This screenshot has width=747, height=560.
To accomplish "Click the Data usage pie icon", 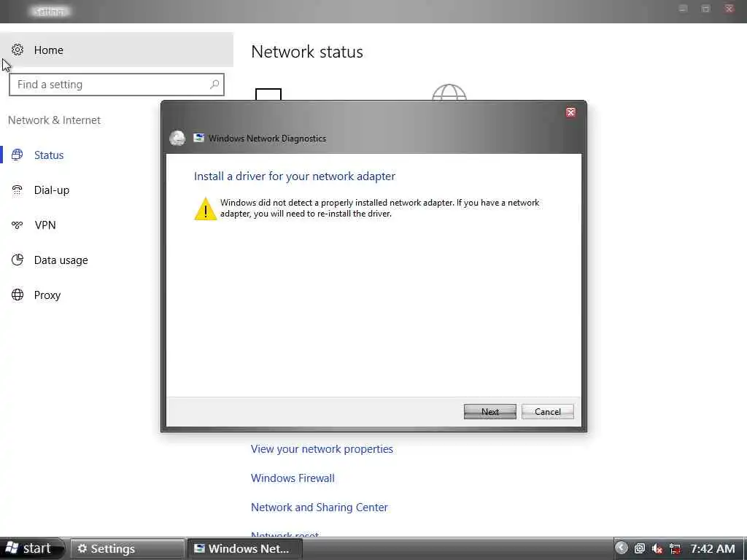I will pyautogui.click(x=18, y=260).
